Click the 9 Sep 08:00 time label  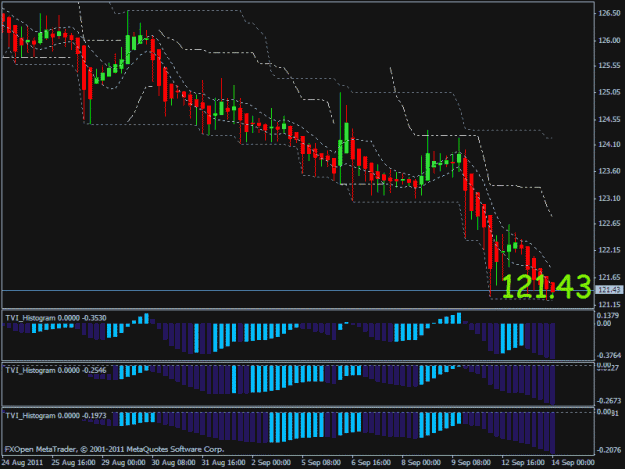(x=471, y=462)
